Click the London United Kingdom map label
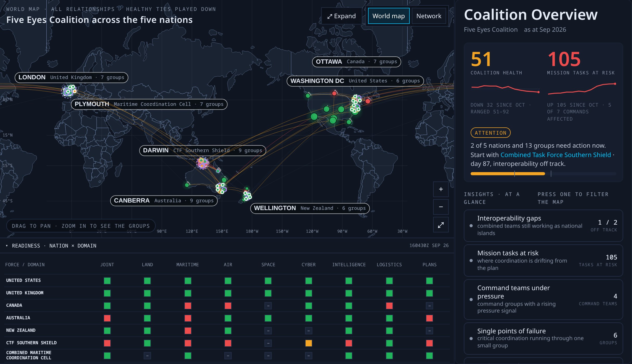632x364 pixels. click(x=71, y=77)
